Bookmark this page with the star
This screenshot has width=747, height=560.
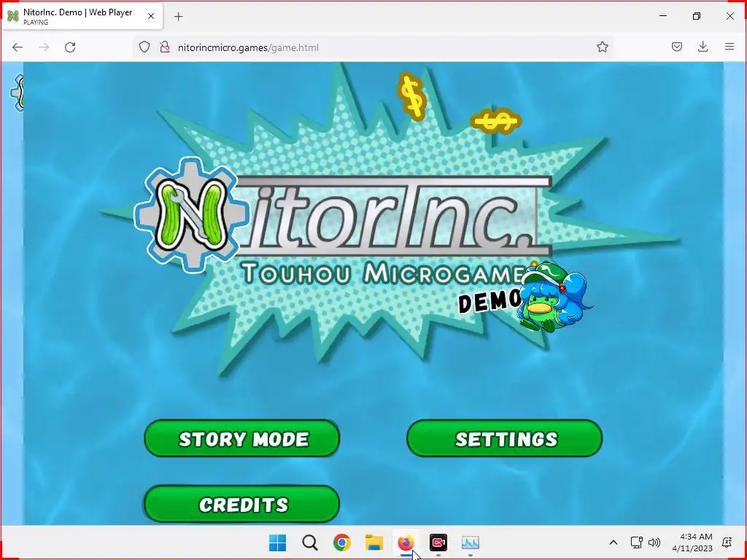point(602,47)
